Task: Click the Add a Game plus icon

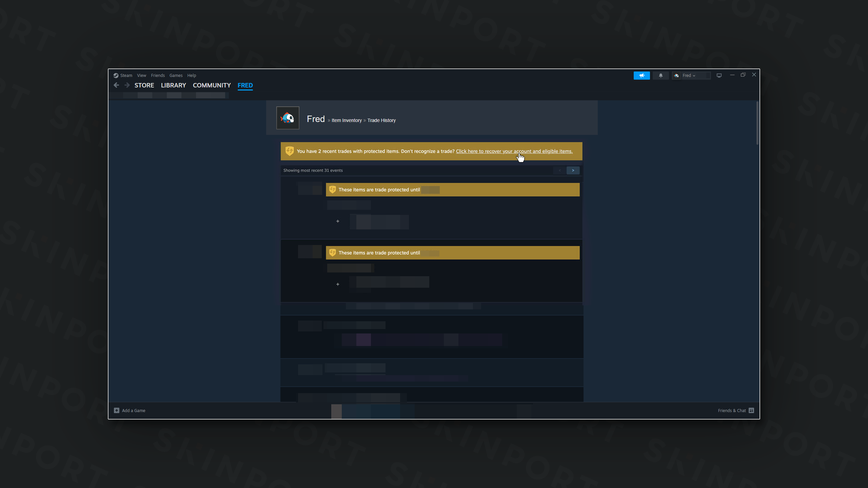Action: click(117, 410)
